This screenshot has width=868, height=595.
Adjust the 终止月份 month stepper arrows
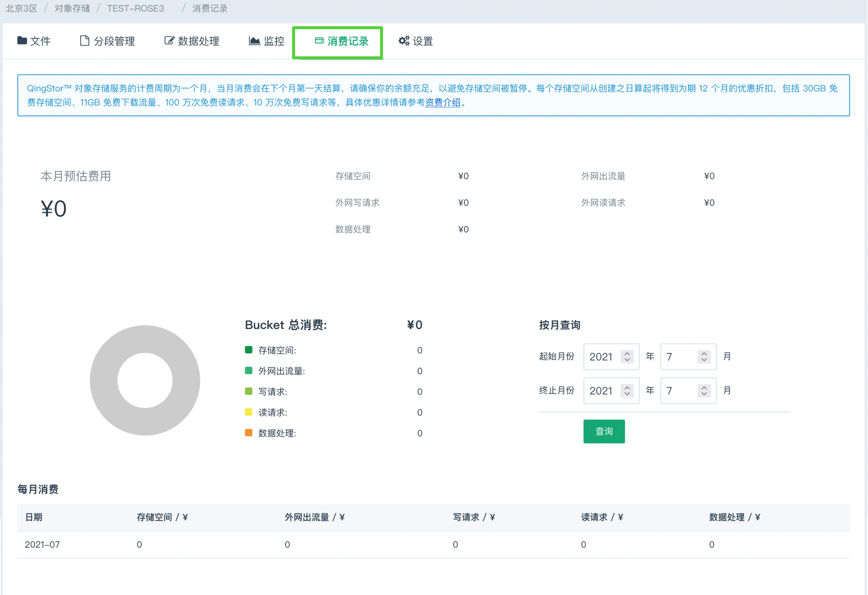point(704,391)
